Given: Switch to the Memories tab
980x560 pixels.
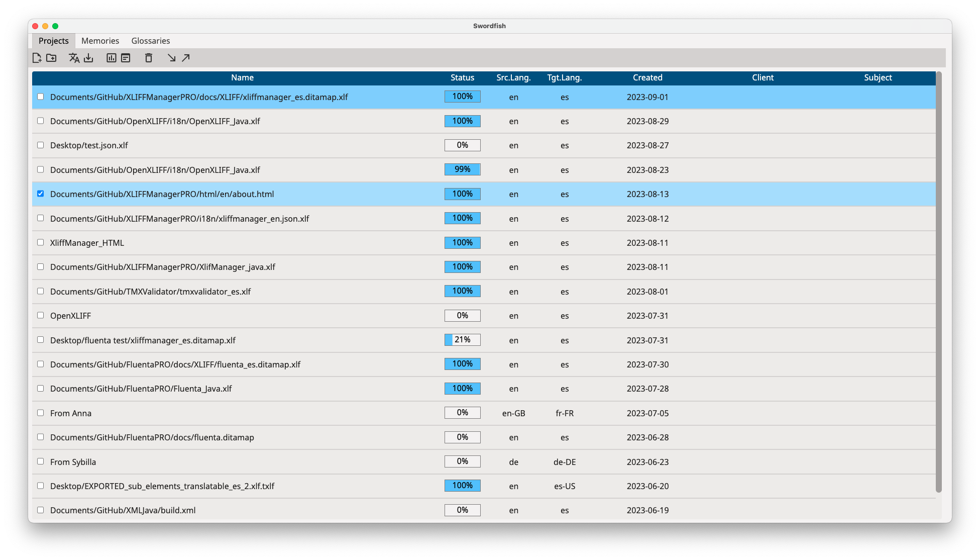Looking at the screenshot, I should pyautogui.click(x=100, y=41).
